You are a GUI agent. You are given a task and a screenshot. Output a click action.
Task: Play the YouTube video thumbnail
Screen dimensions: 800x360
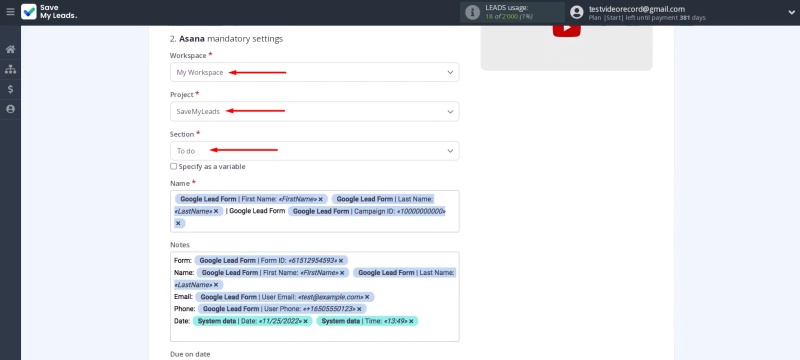566,30
